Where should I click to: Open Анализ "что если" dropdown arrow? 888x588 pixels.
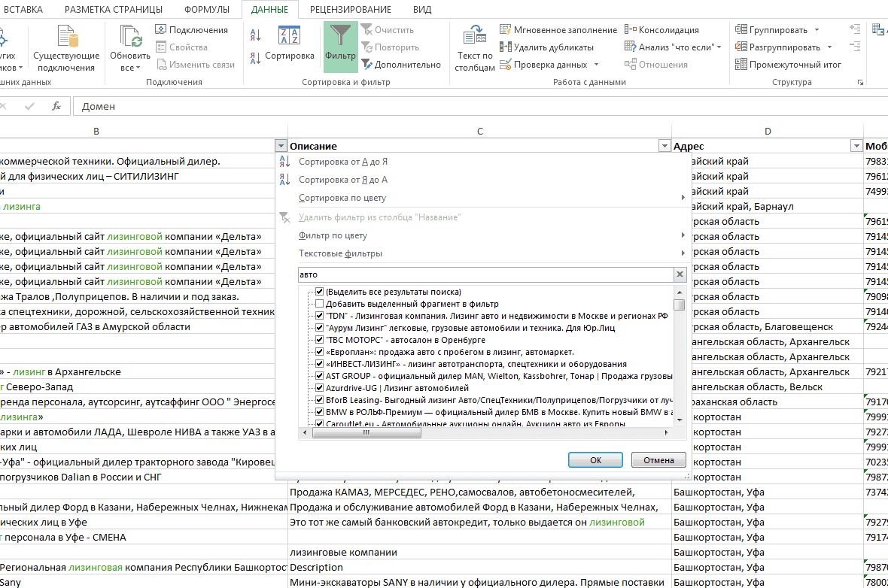click(x=719, y=47)
